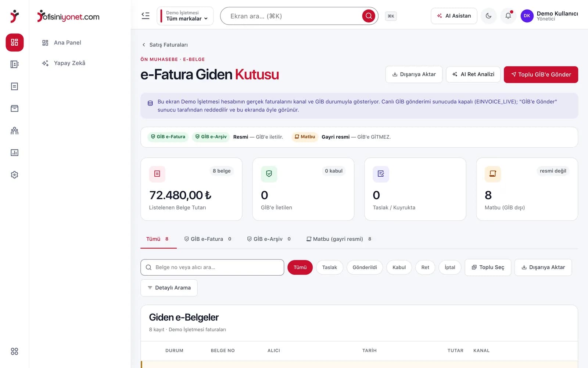
Task: Toggle dark mode moon icon
Action: coord(488,16)
